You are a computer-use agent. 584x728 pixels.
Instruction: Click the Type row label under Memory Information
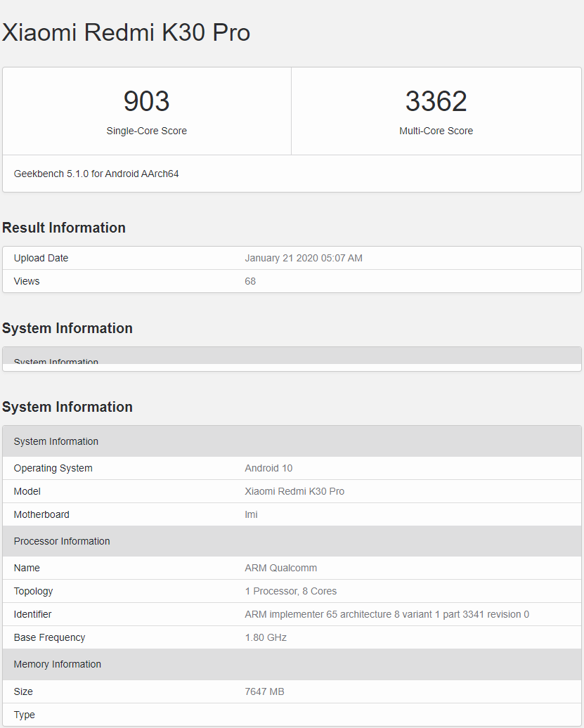tap(24, 715)
